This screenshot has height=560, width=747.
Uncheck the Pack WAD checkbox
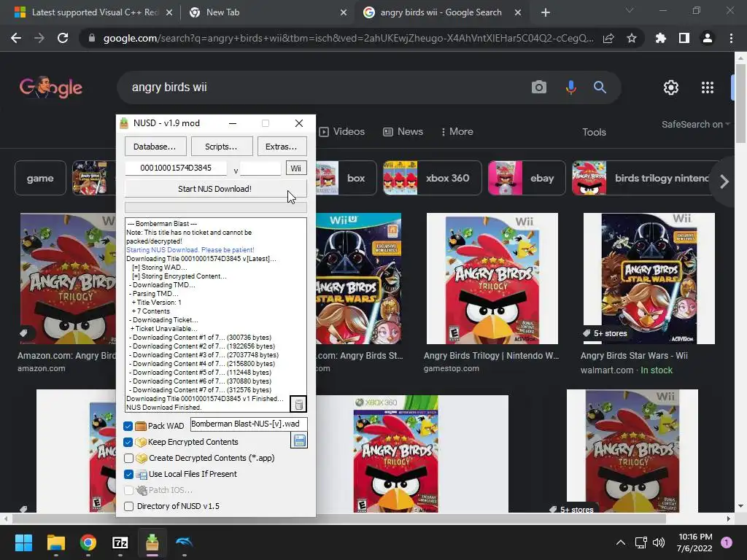tap(128, 426)
